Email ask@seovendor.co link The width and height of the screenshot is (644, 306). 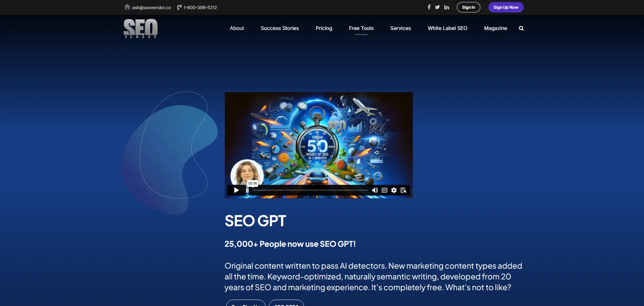tap(151, 7)
